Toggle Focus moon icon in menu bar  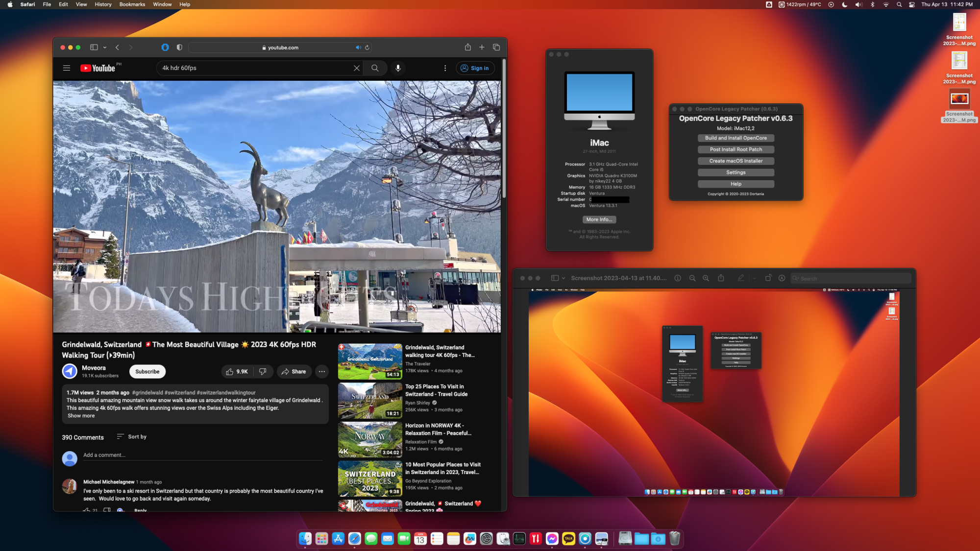click(x=845, y=4)
